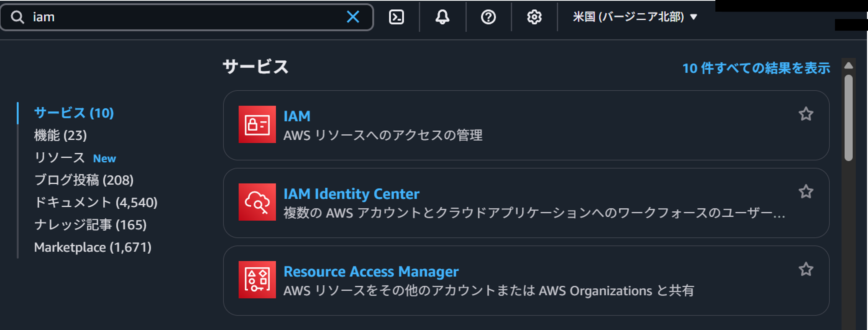Open the IAM service link
The image size is (868, 330).
pyautogui.click(x=297, y=116)
